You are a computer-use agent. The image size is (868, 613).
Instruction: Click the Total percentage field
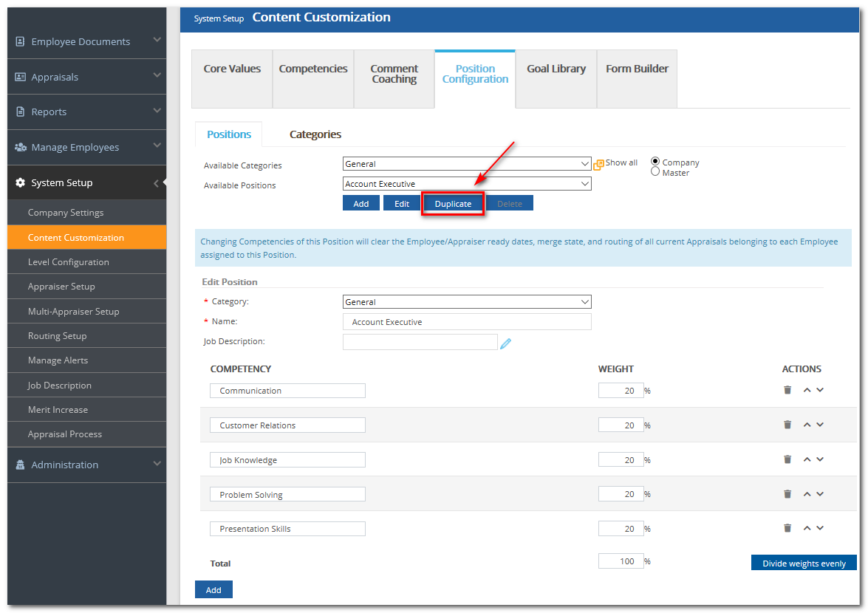coord(621,561)
